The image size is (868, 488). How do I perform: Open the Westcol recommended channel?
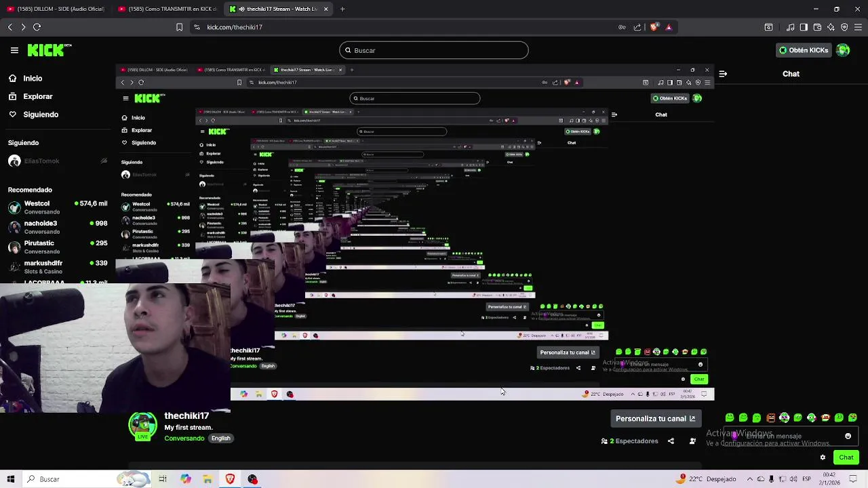pyautogui.click(x=58, y=207)
